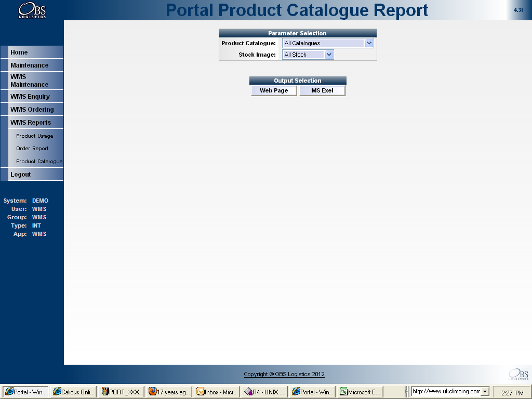
Task: Click the version number 4.3f
Action: click(518, 10)
